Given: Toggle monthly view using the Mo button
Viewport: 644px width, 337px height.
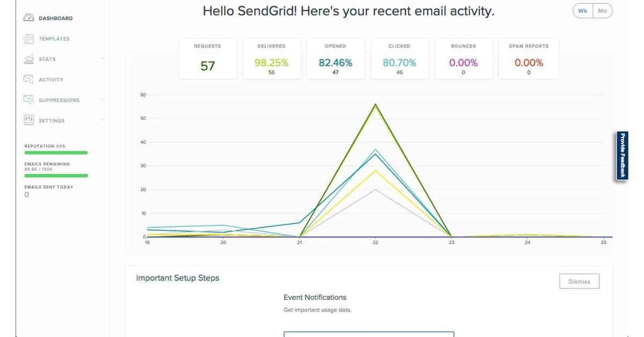Looking at the screenshot, I should tap(603, 10).
